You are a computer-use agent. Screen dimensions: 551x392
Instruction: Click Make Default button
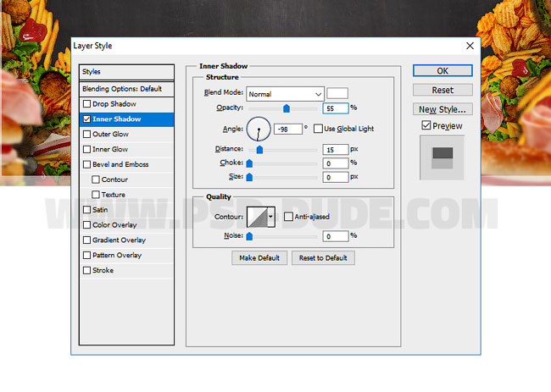click(x=259, y=258)
